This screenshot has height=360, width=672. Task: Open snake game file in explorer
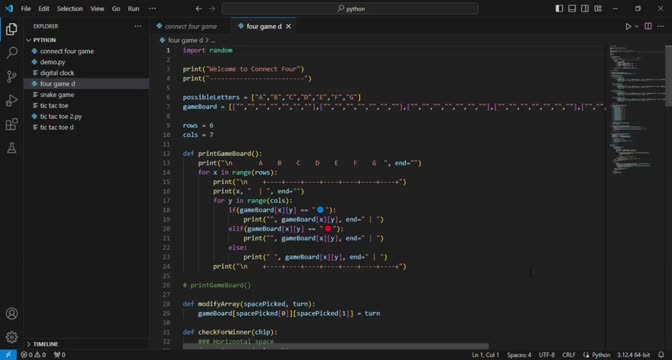point(57,95)
